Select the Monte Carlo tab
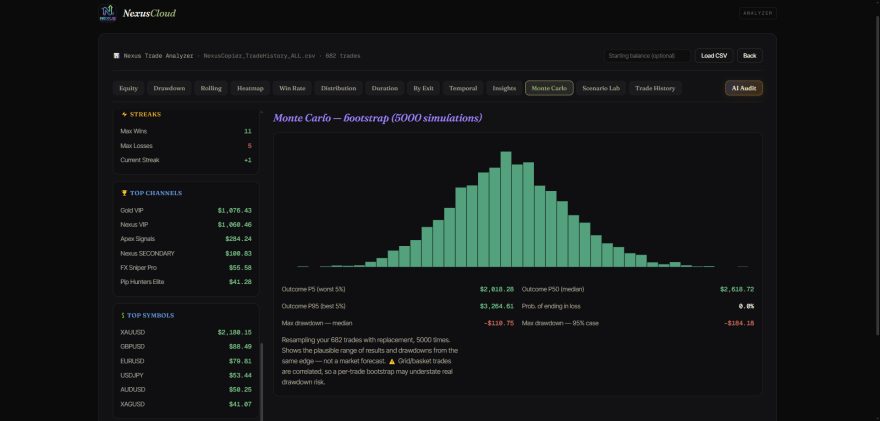The height and width of the screenshot is (421, 880). tap(549, 88)
